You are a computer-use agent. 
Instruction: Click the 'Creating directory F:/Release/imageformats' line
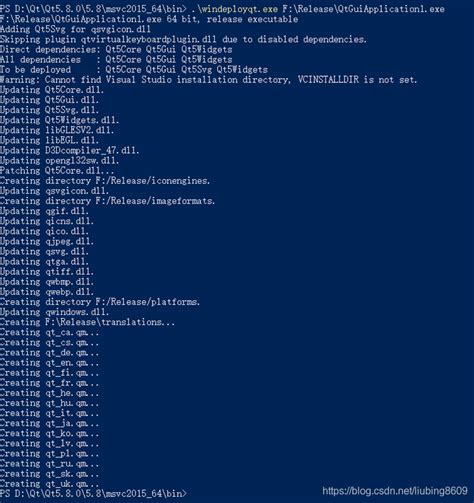click(108, 201)
